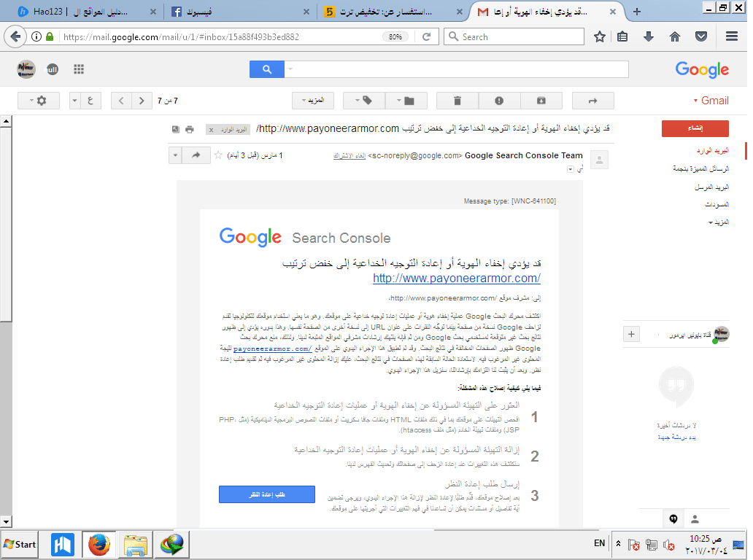The height and width of the screenshot is (560, 753).
Task: Show recipient details dropdown arrow
Action: click(x=570, y=169)
